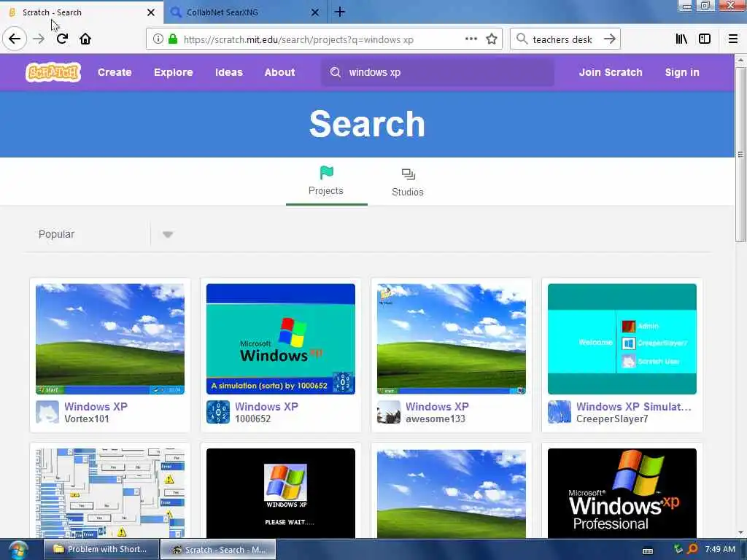This screenshot has width=747, height=560.
Task: Reload the page with the refresh icon
Action: tap(62, 39)
